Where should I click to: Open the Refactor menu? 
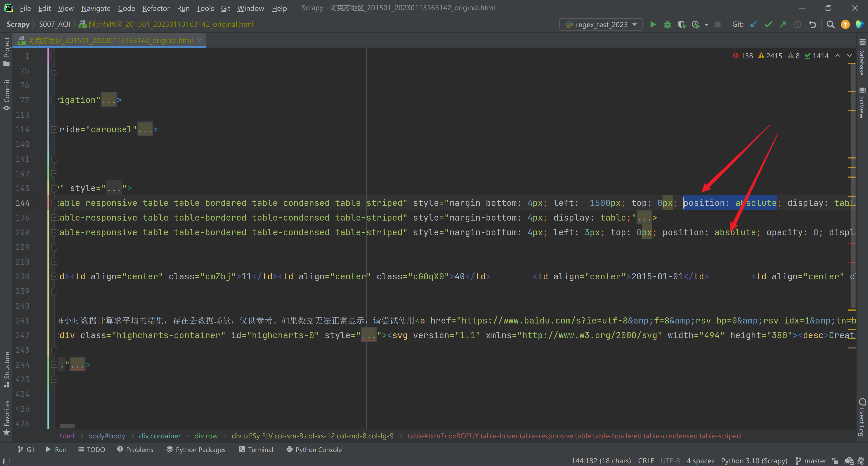[156, 8]
